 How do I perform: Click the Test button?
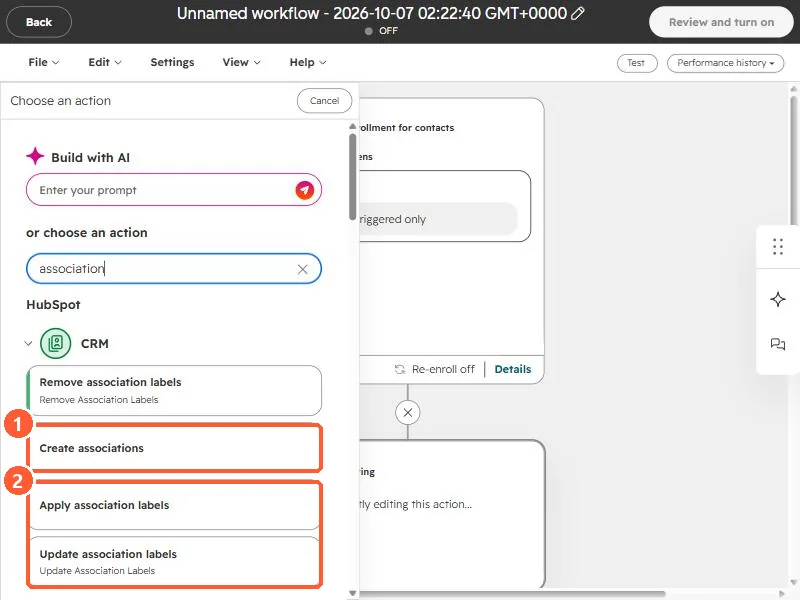(637, 63)
